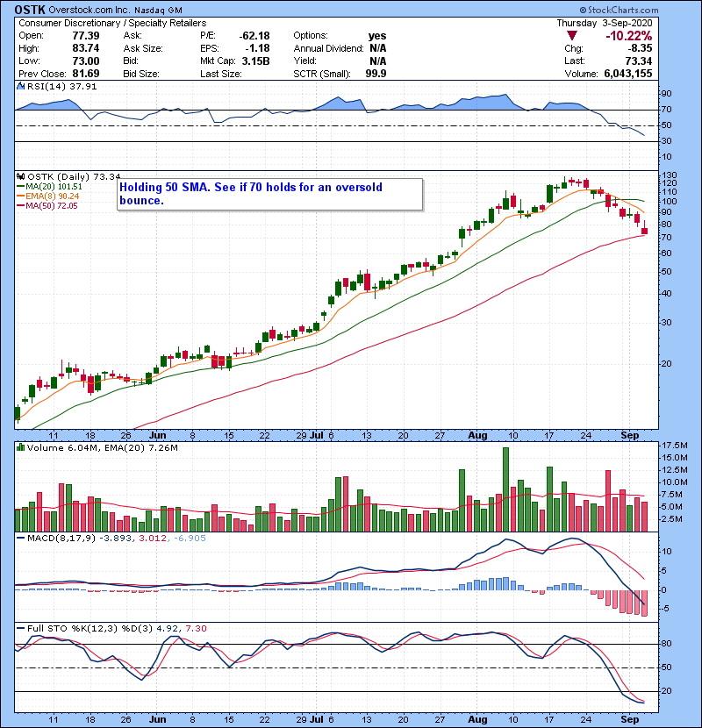Screen dimensions: 702x728
Task: Click the MACD histogram value -6.905
Action: point(189,539)
